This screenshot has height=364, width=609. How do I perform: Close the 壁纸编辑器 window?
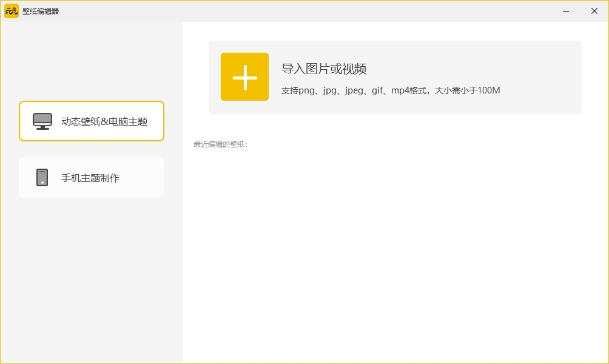pyautogui.click(x=594, y=11)
